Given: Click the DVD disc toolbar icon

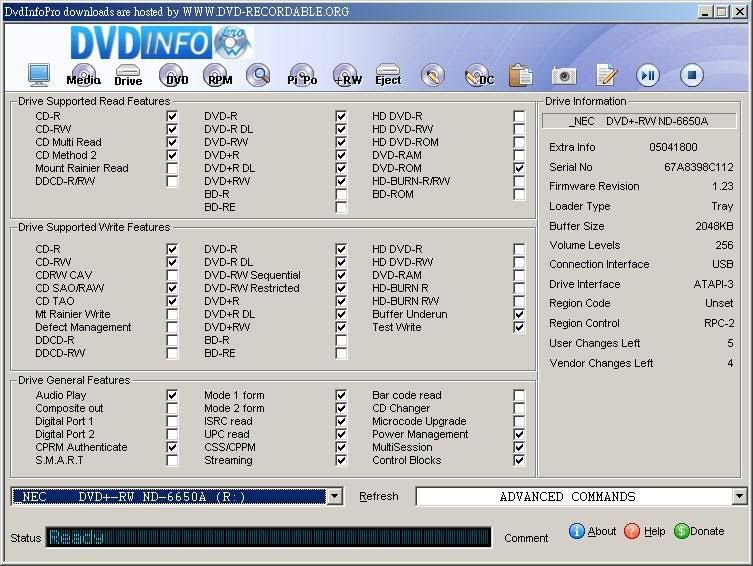Looking at the screenshot, I should pyautogui.click(x=174, y=75).
